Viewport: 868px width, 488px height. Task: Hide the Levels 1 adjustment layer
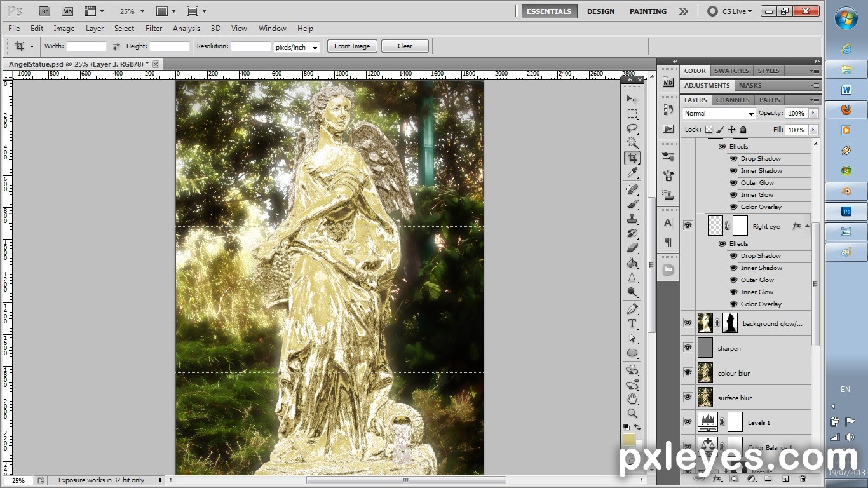click(688, 422)
